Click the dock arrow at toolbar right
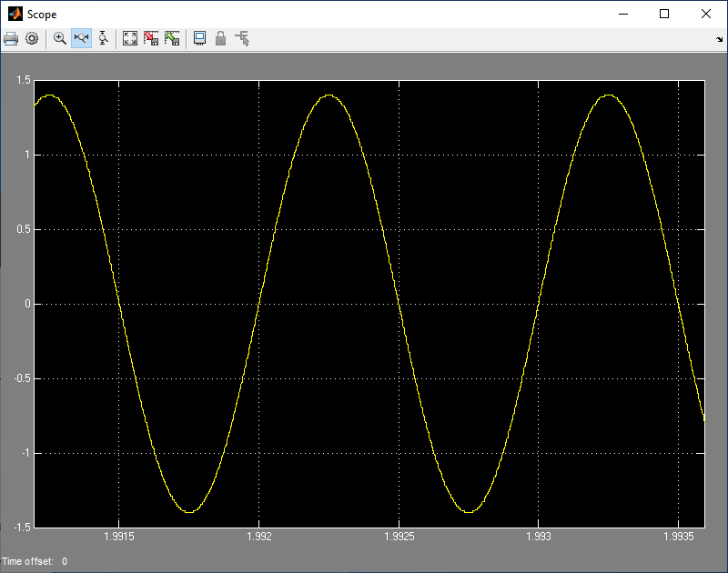This screenshot has height=573, width=728. 720,39
